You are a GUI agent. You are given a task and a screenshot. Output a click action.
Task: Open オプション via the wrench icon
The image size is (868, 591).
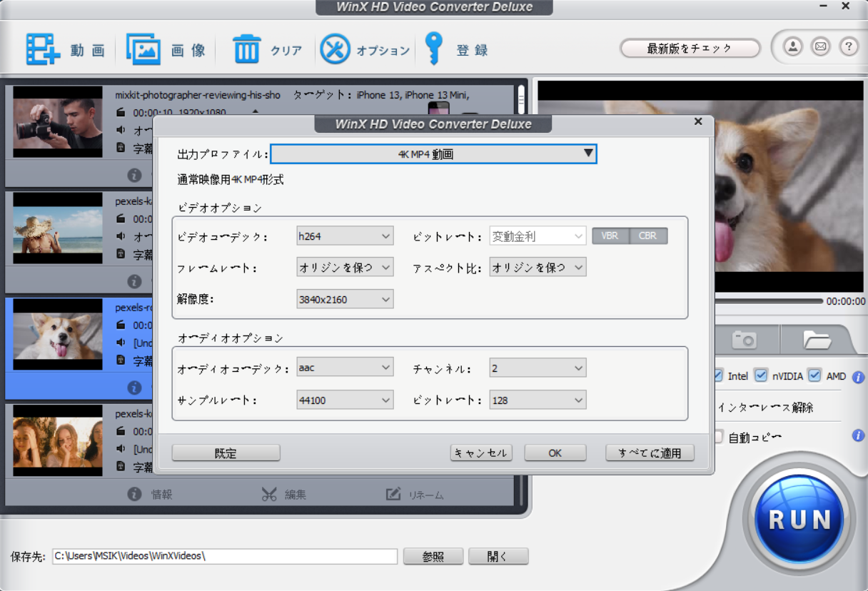pos(335,49)
